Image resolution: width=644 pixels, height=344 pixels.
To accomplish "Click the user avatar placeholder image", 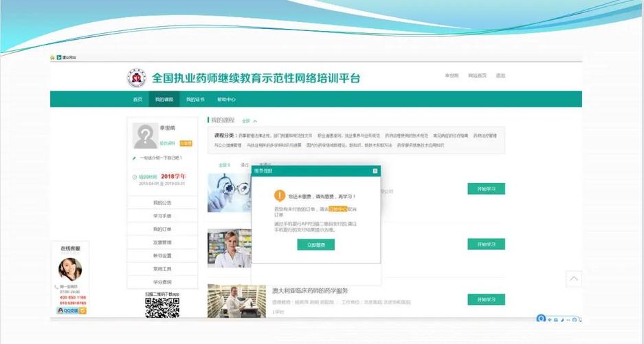I will [x=146, y=136].
